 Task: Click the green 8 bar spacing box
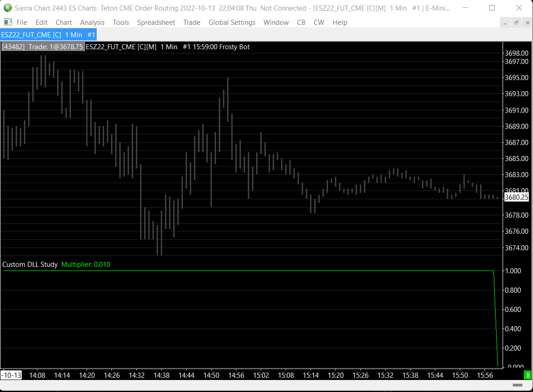coord(527,375)
